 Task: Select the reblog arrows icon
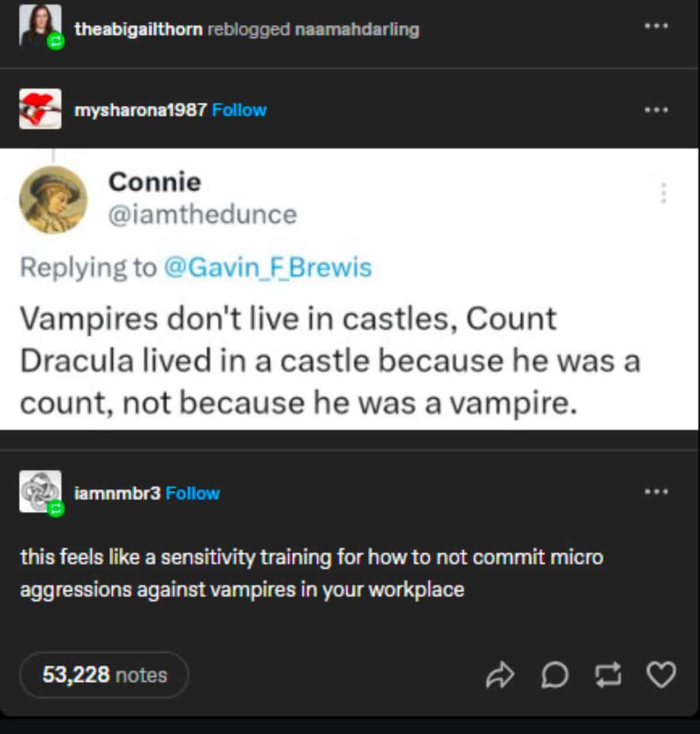(x=608, y=676)
